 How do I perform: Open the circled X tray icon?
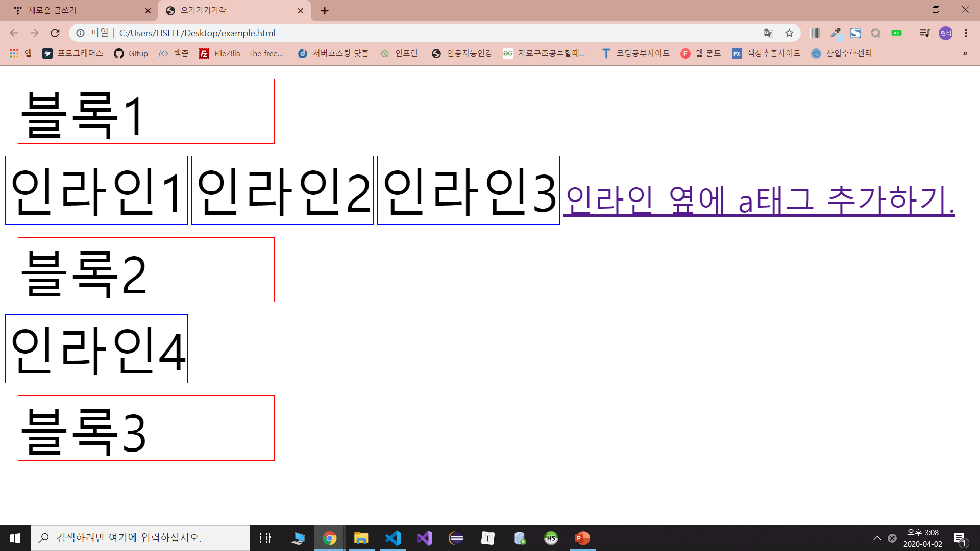click(892, 538)
